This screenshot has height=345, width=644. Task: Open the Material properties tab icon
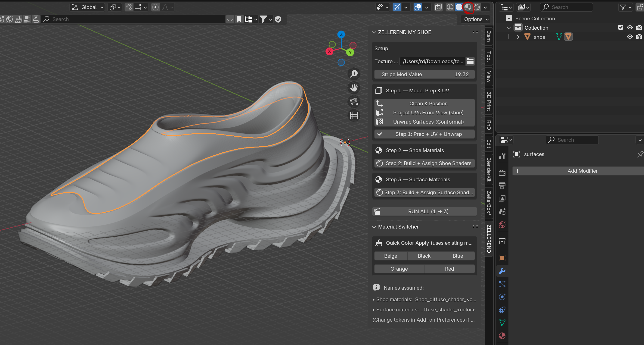[x=502, y=336]
